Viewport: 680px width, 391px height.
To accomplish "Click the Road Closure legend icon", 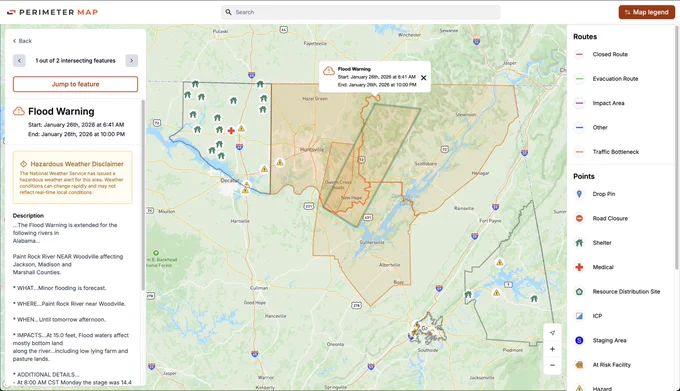I will (x=579, y=218).
